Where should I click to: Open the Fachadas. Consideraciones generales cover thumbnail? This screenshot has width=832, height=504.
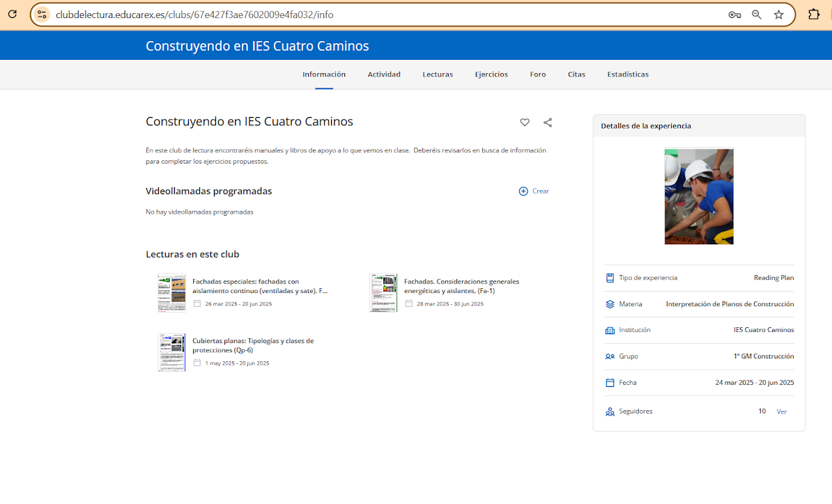(383, 293)
